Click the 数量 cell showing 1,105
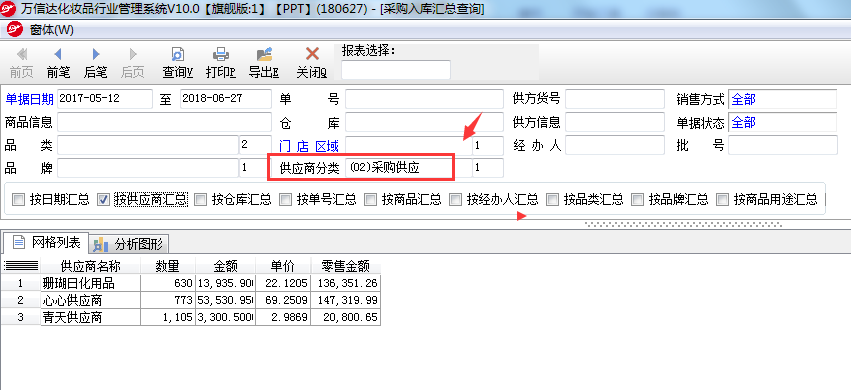Image resolution: width=851 pixels, height=390 pixels. click(167, 317)
